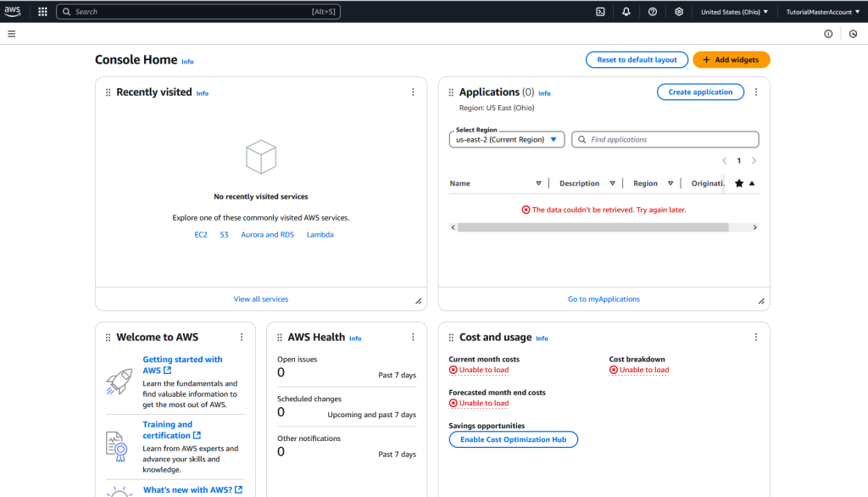
Task: Open the United States (Ohio) region dropdown
Action: [735, 12]
